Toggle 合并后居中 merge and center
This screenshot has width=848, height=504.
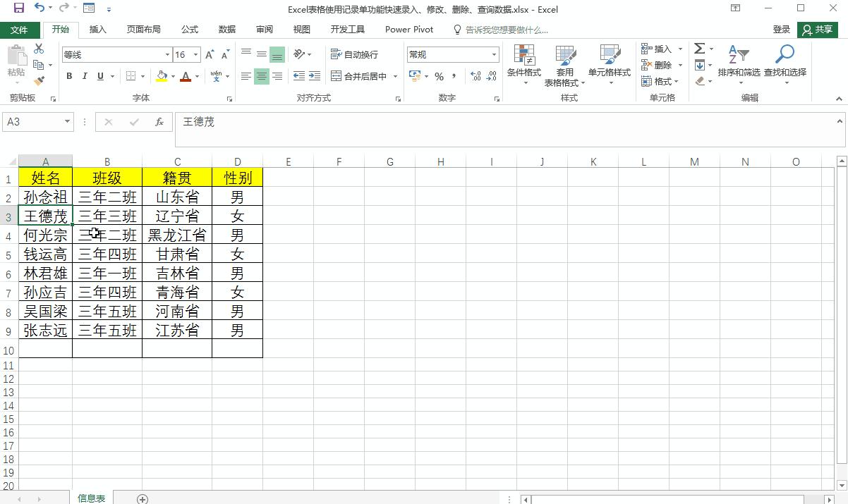[x=358, y=76]
